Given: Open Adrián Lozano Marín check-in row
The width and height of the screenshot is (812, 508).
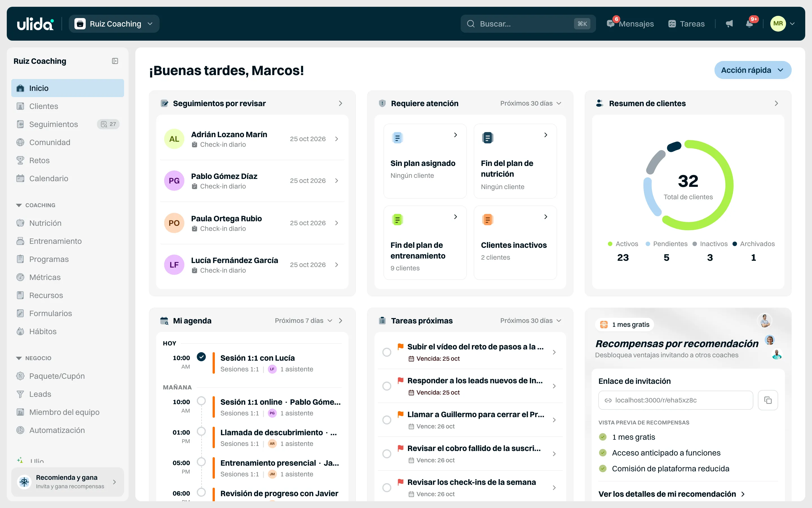Looking at the screenshot, I should point(252,139).
